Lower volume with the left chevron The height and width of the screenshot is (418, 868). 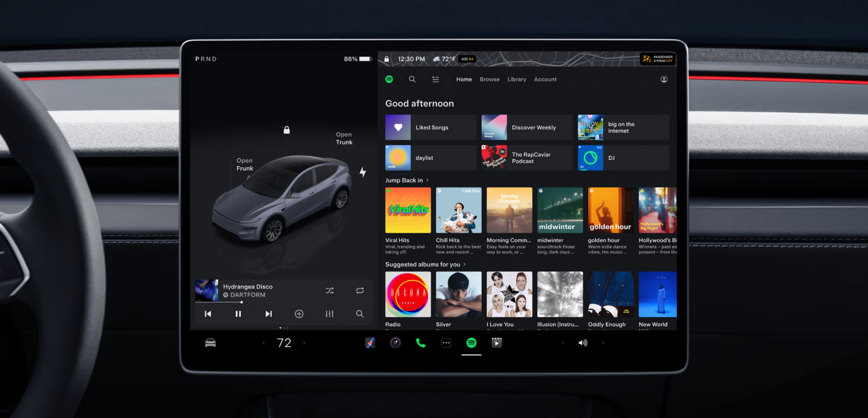tap(563, 343)
